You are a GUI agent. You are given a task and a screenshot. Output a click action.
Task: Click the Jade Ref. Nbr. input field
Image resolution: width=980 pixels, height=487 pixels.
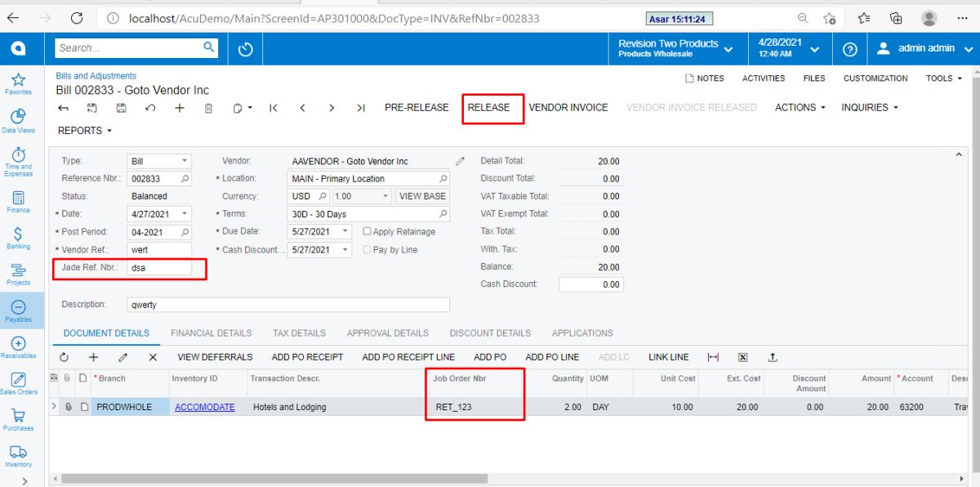tap(159, 267)
